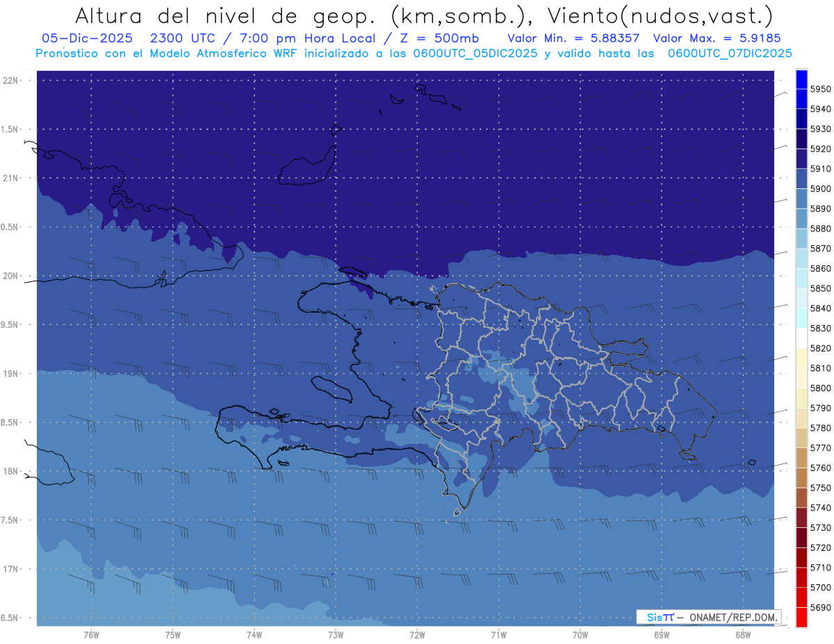Click the '5710' colorbar value
Viewport: 834px width, 644px height.
tap(821, 568)
